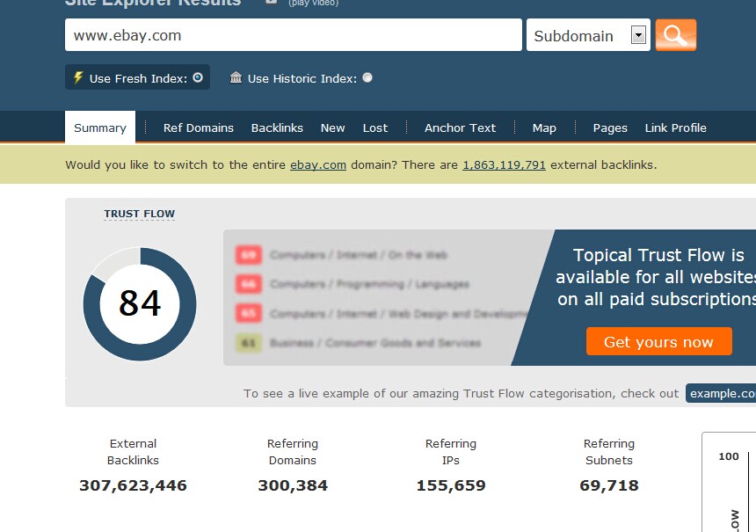The width and height of the screenshot is (756, 532).
Task: Click the Referring Domains count 300,384
Action: click(293, 485)
